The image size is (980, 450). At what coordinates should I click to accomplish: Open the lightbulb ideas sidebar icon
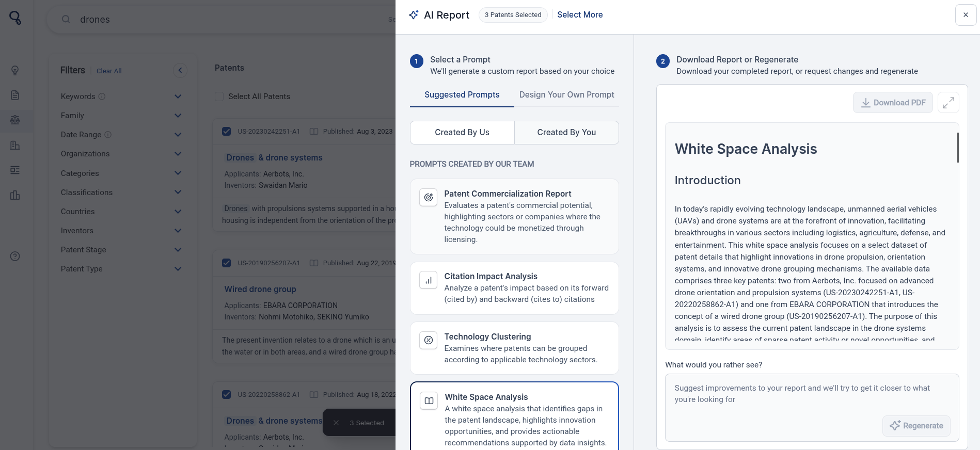coord(15,70)
